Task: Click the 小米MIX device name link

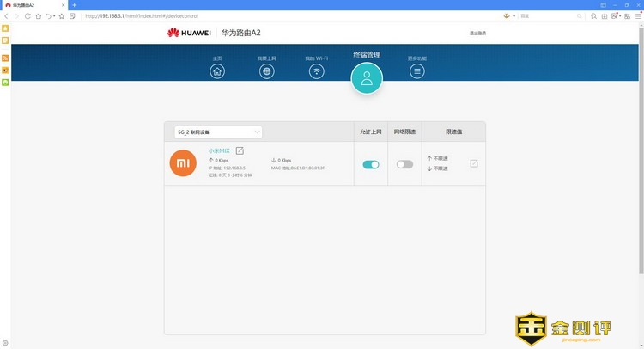Action: (219, 151)
